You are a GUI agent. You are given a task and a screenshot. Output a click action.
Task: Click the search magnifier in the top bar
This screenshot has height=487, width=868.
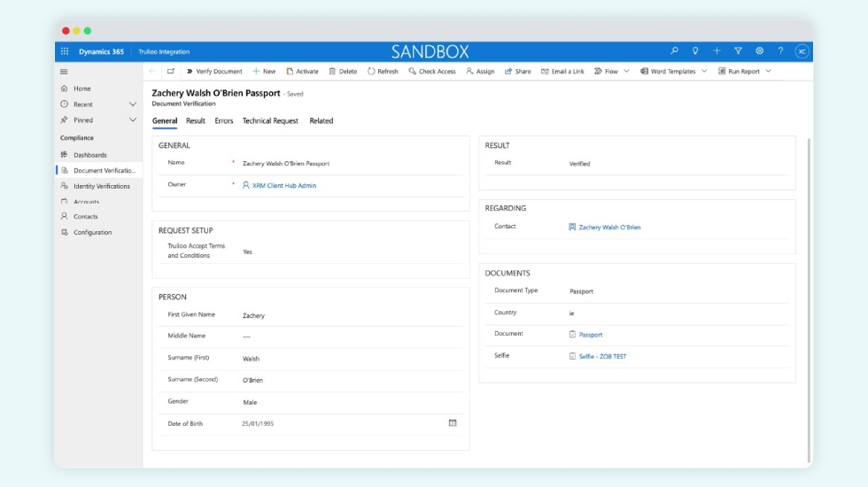[674, 51]
